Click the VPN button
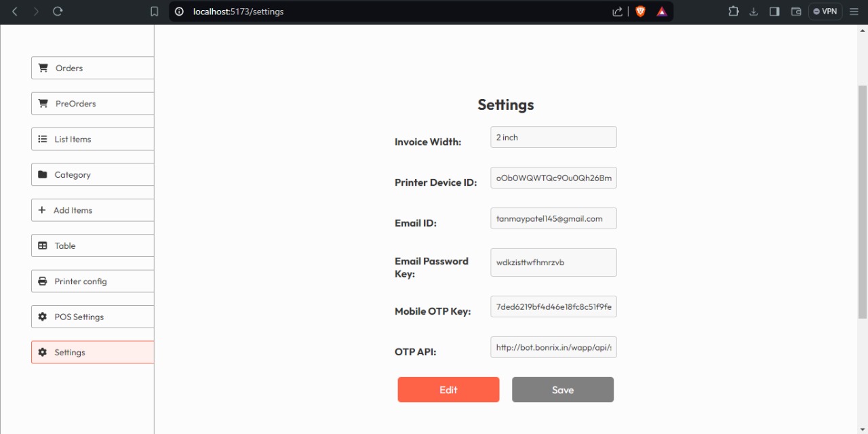The width and height of the screenshot is (868, 434). point(825,12)
